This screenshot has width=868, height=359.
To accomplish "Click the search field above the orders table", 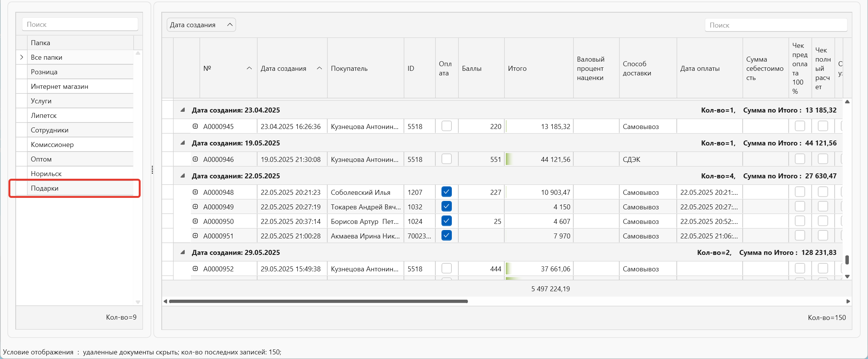I will (776, 25).
